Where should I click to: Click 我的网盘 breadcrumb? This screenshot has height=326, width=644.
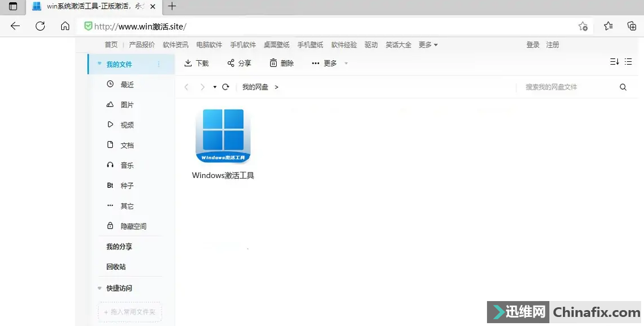(255, 87)
